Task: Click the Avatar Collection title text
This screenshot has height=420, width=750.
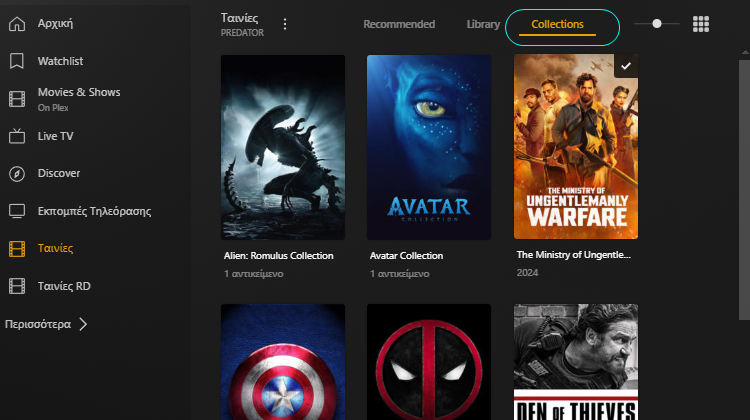Action: pos(406,256)
